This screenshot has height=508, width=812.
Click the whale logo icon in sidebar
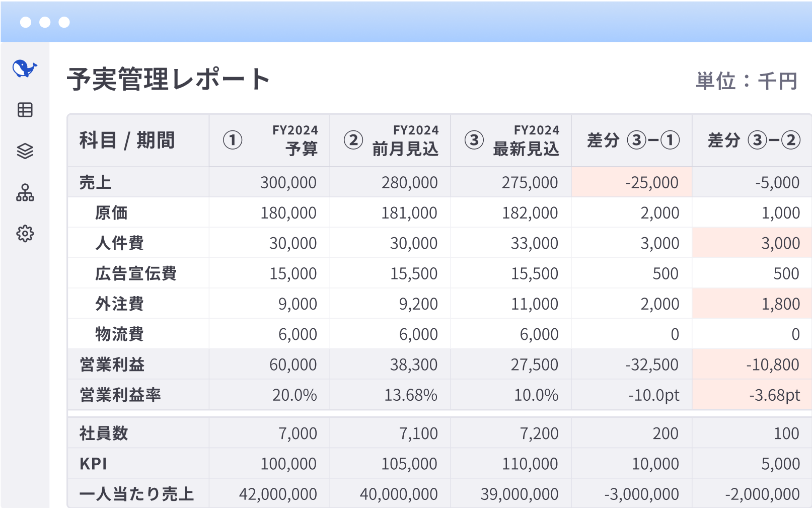(x=25, y=68)
